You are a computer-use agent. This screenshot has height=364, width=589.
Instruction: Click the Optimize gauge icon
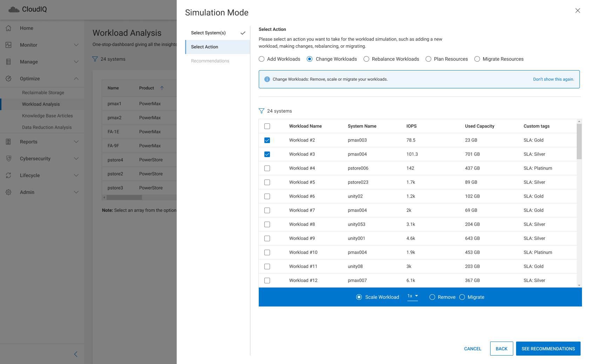pos(8,79)
